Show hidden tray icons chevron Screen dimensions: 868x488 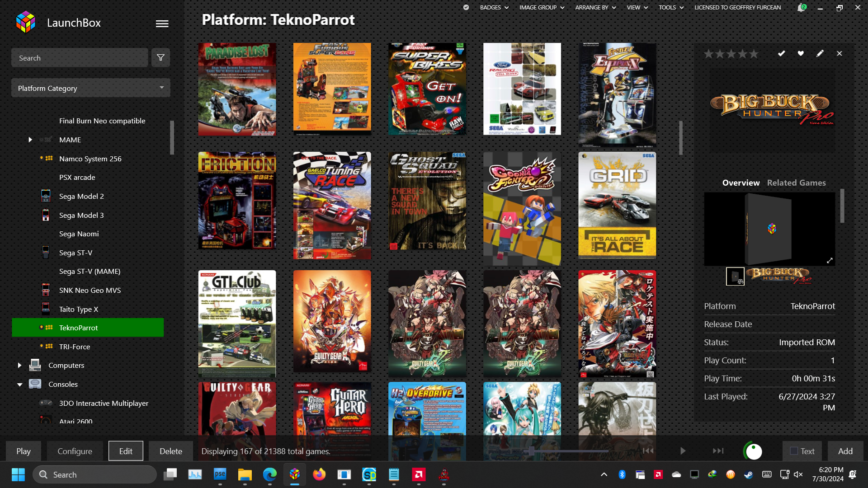[x=604, y=474]
